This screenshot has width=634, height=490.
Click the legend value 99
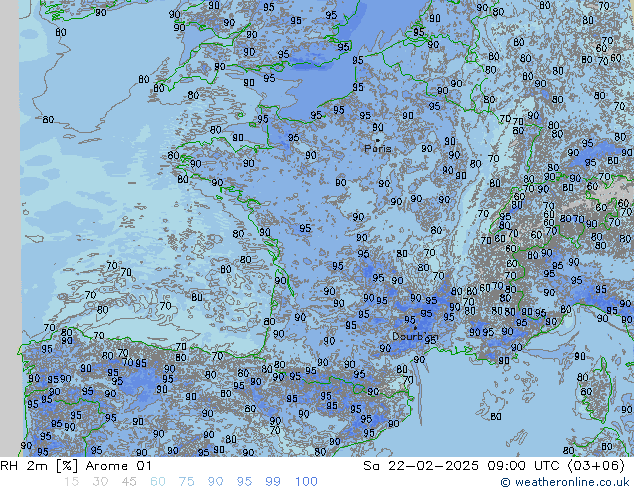pos(273,482)
